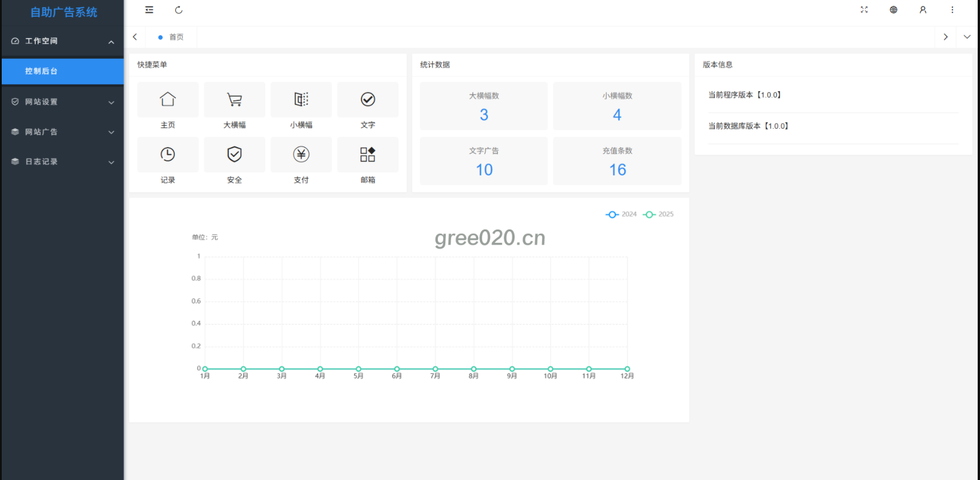Screen dimensions: 980x480
Task: Expand the 网站设置 sidebar menu
Action: pyautogui.click(x=62, y=102)
